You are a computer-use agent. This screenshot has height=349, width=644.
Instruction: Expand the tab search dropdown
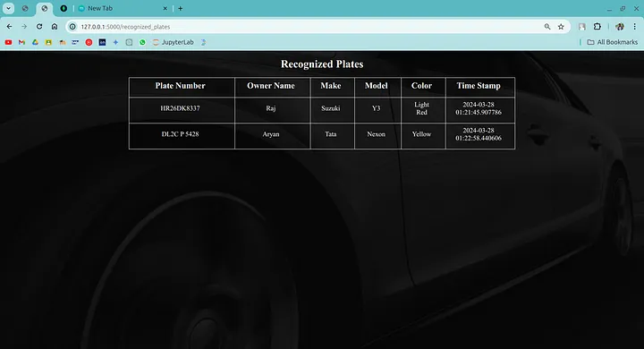[8, 8]
